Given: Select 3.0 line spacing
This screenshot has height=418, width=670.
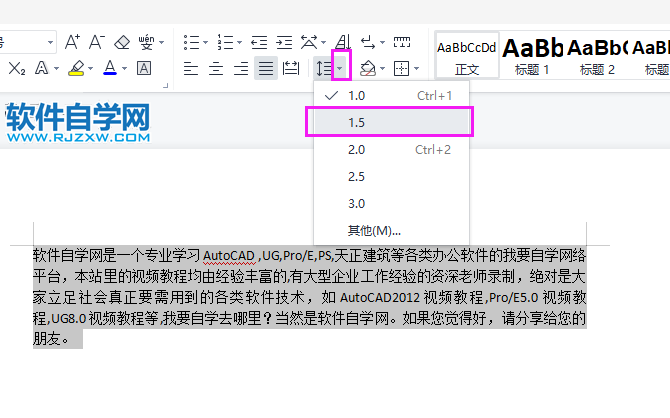Looking at the screenshot, I should (391, 203).
